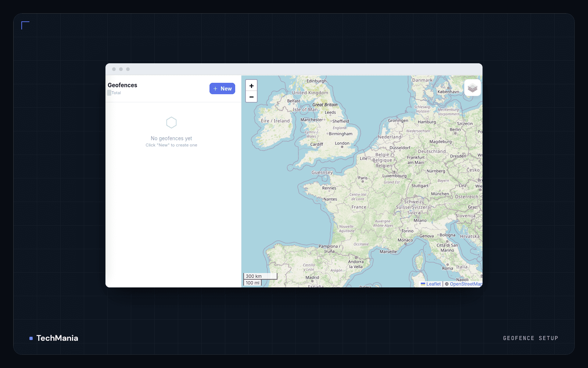Click the 100 mi scale bar
This screenshot has width=588, height=368.
(252, 283)
